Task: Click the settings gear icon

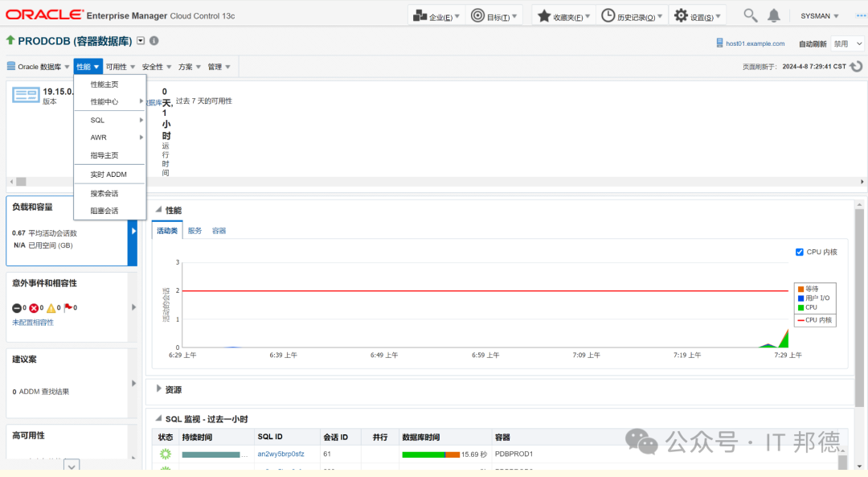Action: pos(681,15)
